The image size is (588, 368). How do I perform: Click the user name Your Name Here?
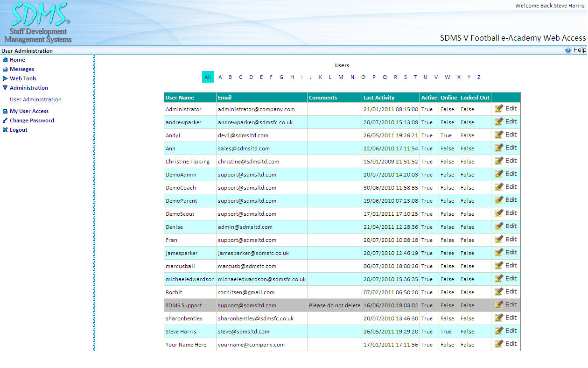pyautogui.click(x=186, y=345)
